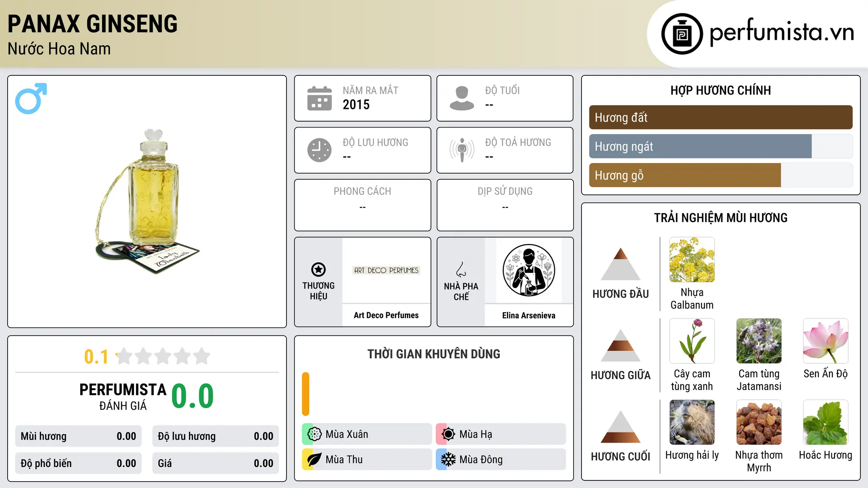Click the green 0.0 Perfumista score
Viewport: 868px width, 488px height.
[192, 396]
